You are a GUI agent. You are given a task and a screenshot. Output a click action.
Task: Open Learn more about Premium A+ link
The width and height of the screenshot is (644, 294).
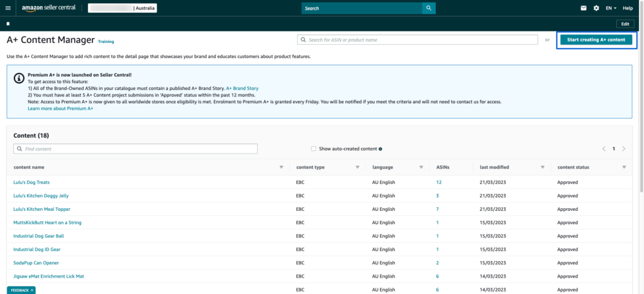pyautogui.click(x=60, y=108)
